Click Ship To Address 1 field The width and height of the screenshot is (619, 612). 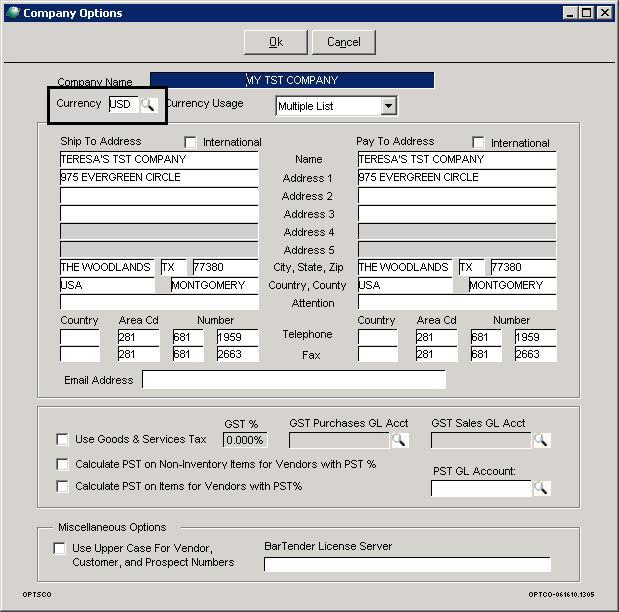click(x=159, y=178)
